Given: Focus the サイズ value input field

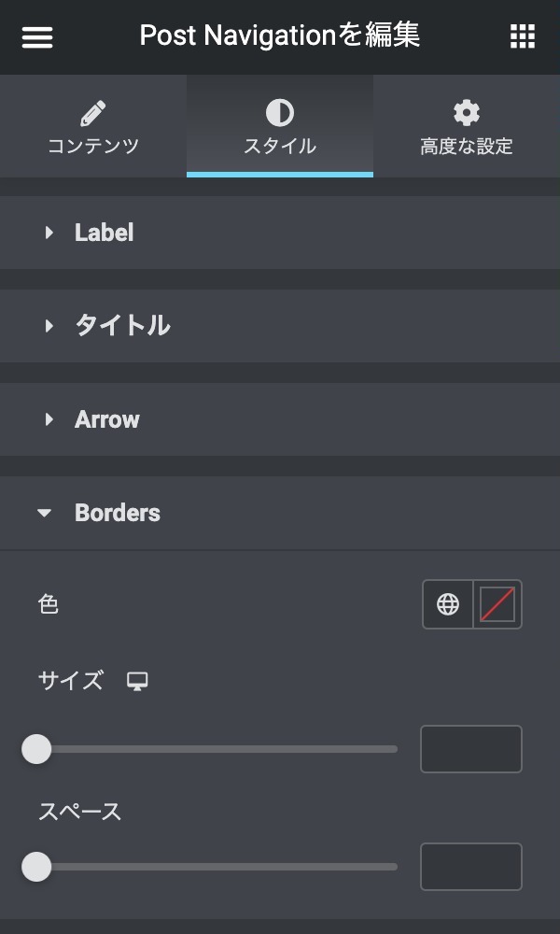Looking at the screenshot, I should pyautogui.click(x=470, y=749).
